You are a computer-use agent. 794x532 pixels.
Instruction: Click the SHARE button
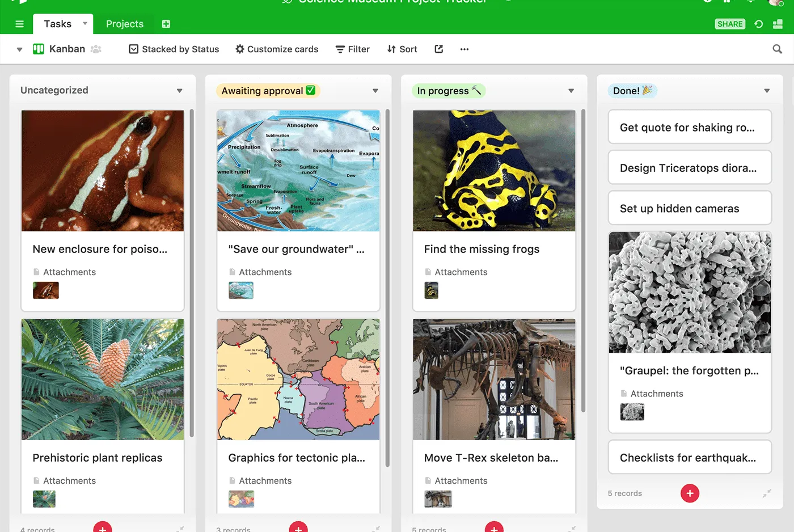730,24
